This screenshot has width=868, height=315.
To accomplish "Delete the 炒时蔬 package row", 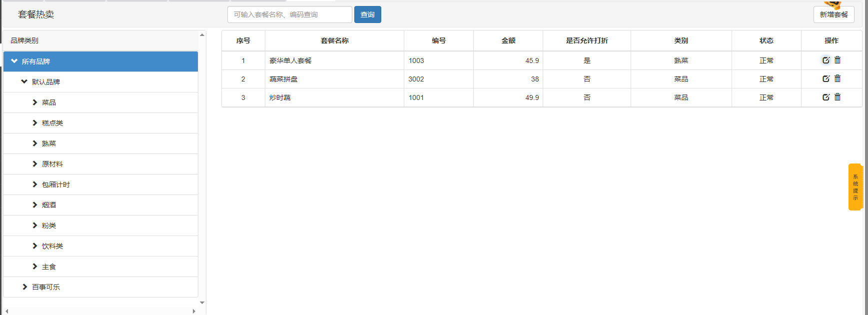I will click(838, 97).
